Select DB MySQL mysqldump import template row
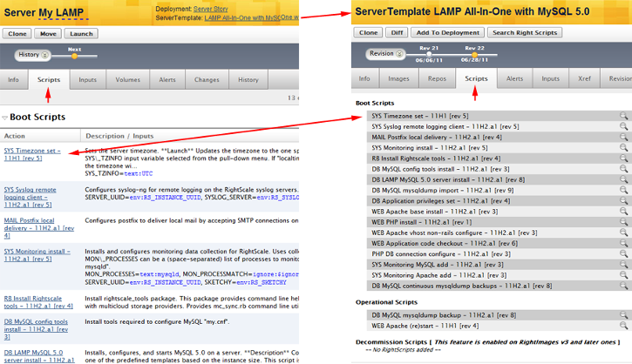 coord(498,191)
